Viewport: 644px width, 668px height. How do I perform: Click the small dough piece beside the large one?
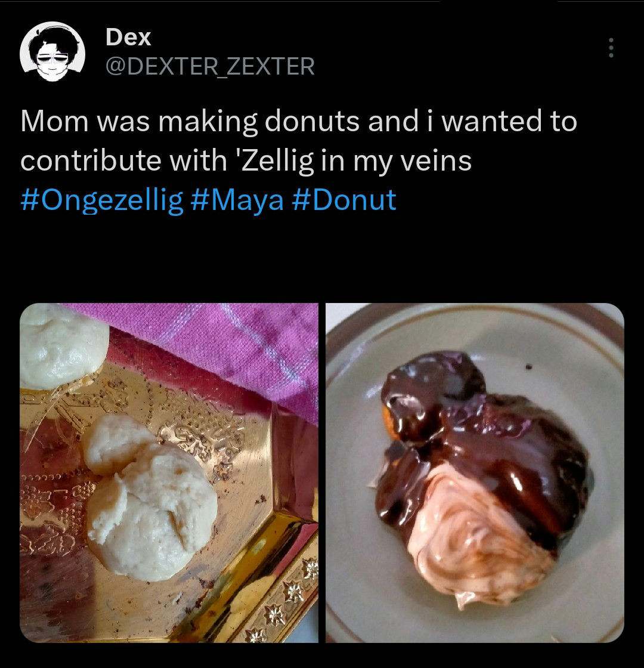pyautogui.click(x=116, y=443)
